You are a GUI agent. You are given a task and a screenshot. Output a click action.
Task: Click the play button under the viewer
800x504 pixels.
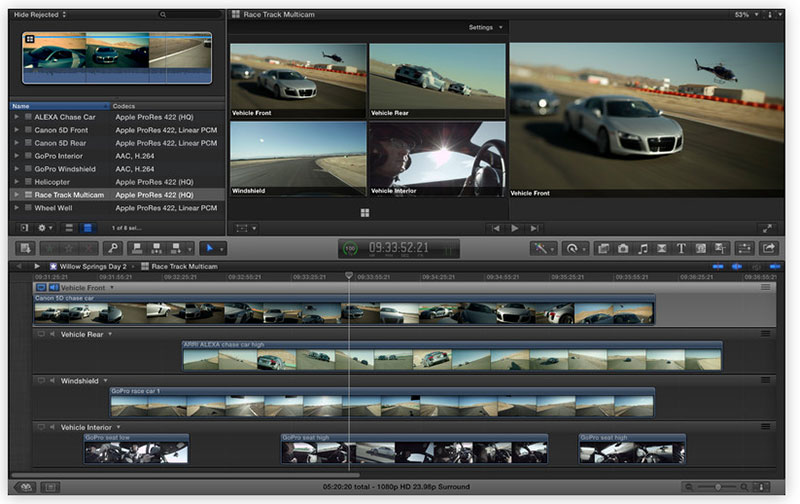(x=516, y=228)
